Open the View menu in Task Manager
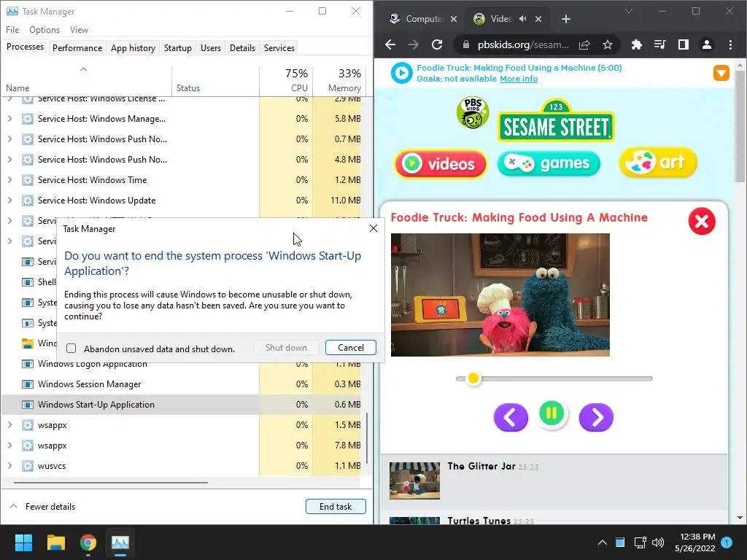The width and height of the screenshot is (747, 560). coord(79,29)
